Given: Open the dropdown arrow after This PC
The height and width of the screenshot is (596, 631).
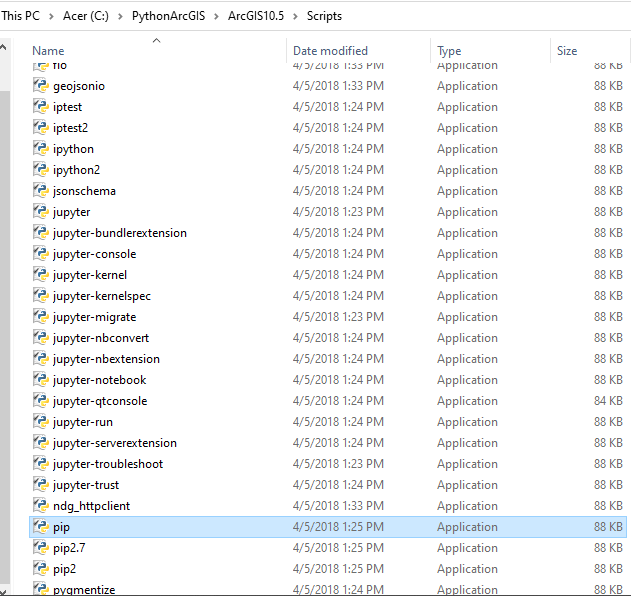Looking at the screenshot, I should click(x=48, y=17).
